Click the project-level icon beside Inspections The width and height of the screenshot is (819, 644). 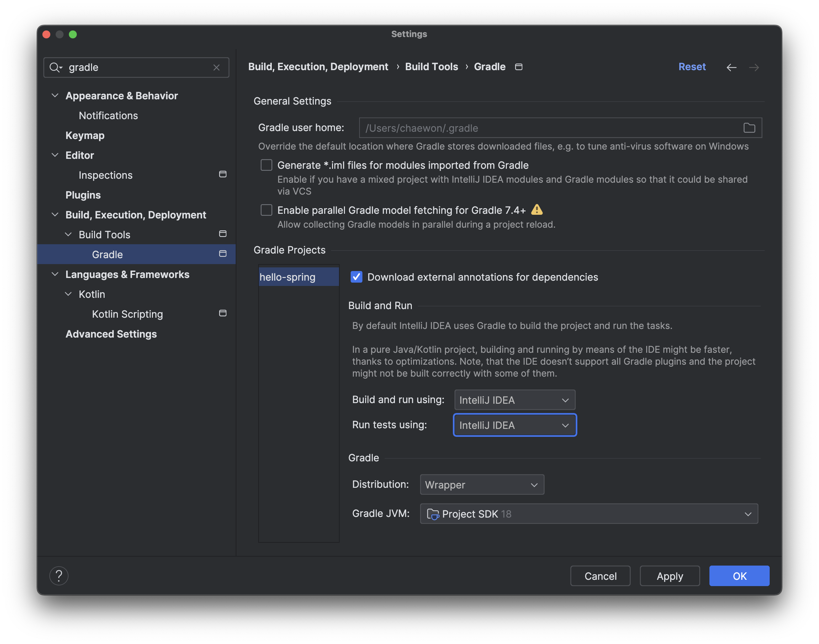click(223, 174)
